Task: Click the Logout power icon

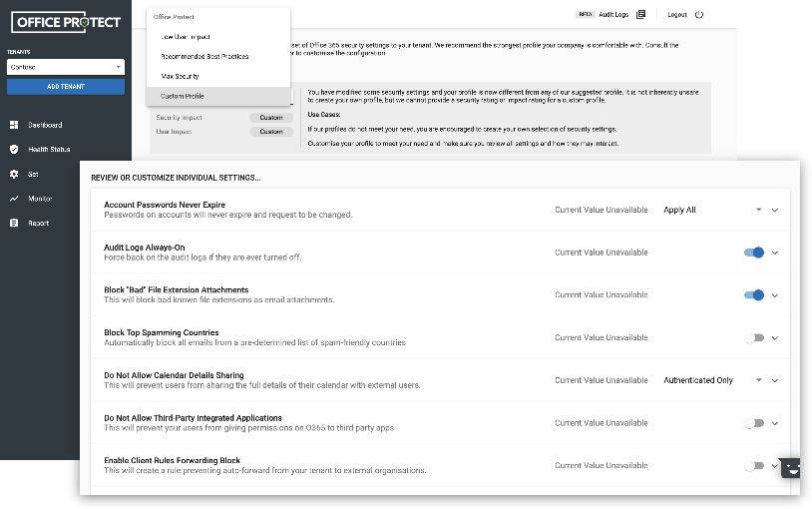Action: [699, 15]
